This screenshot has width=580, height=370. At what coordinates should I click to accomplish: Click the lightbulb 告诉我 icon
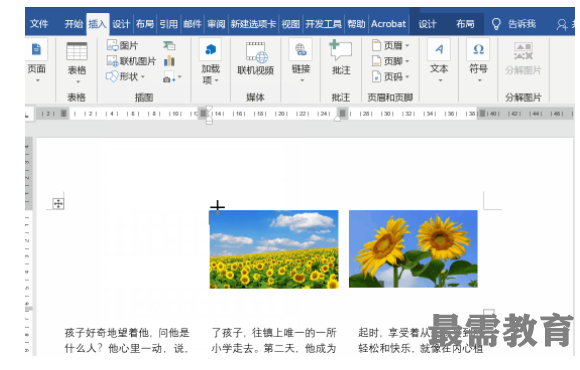[x=496, y=24]
